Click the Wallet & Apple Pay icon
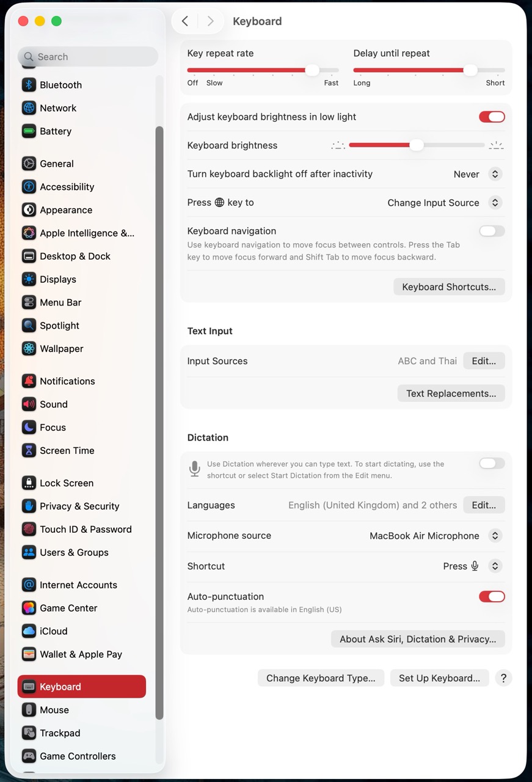This screenshot has height=782, width=532. click(x=29, y=654)
